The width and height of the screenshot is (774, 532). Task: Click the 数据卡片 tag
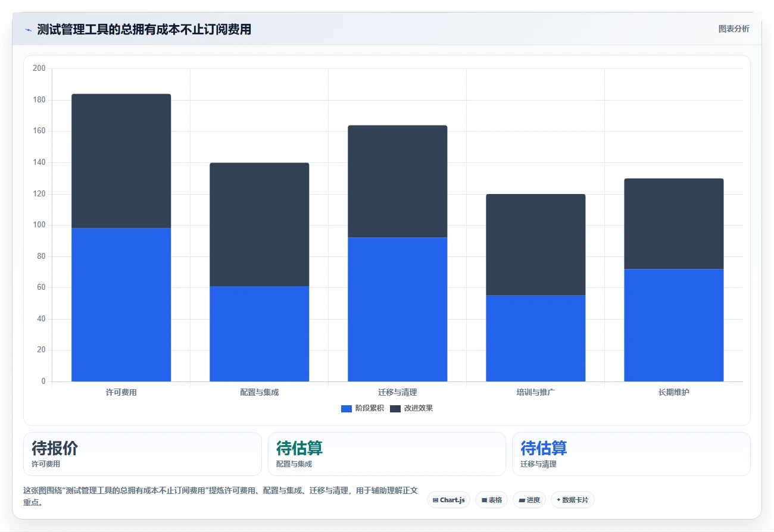click(572, 500)
